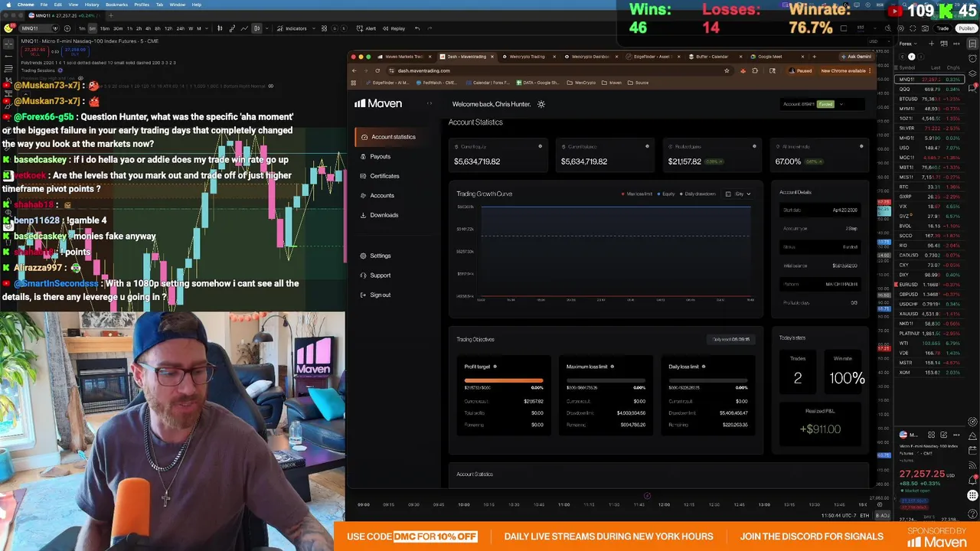Open the WenCrypto bookmarks folder

coord(582,83)
